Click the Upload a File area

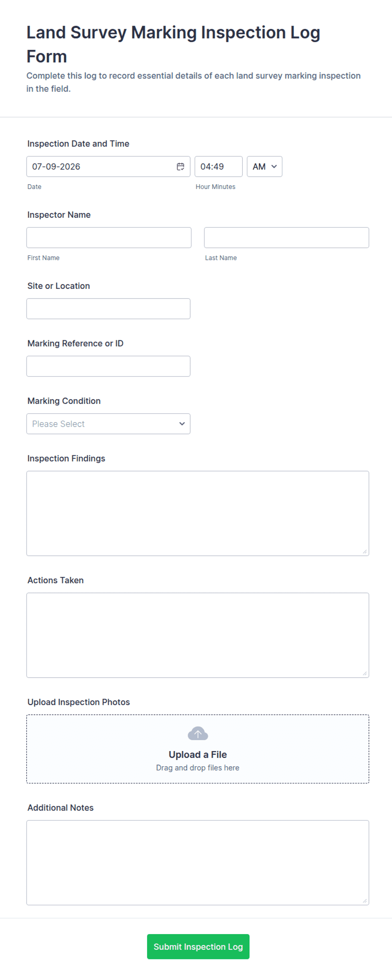(198, 749)
